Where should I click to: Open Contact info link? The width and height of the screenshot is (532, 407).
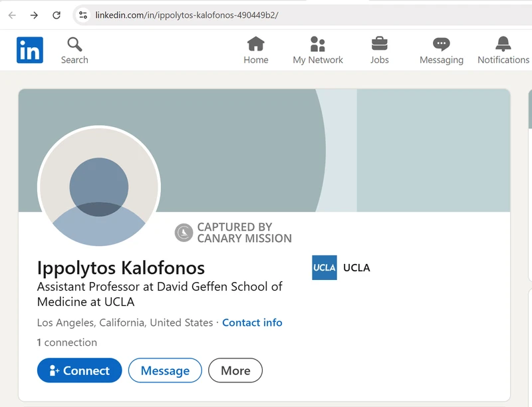pyautogui.click(x=252, y=323)
